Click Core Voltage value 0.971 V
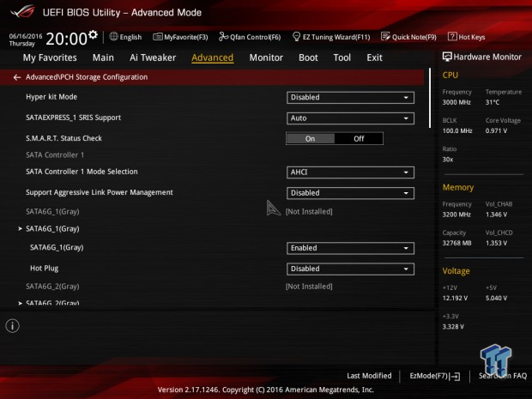Screen dimensions: 532x399 [496, 130]
